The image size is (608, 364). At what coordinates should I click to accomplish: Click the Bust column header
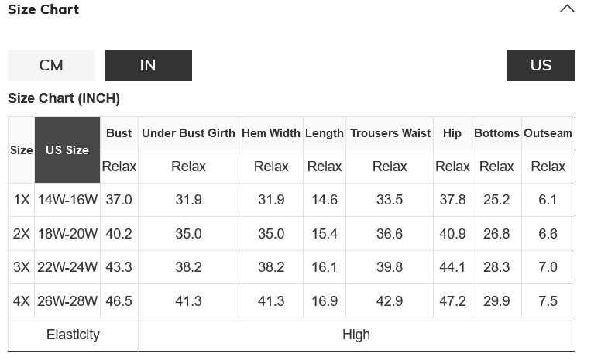119,133
